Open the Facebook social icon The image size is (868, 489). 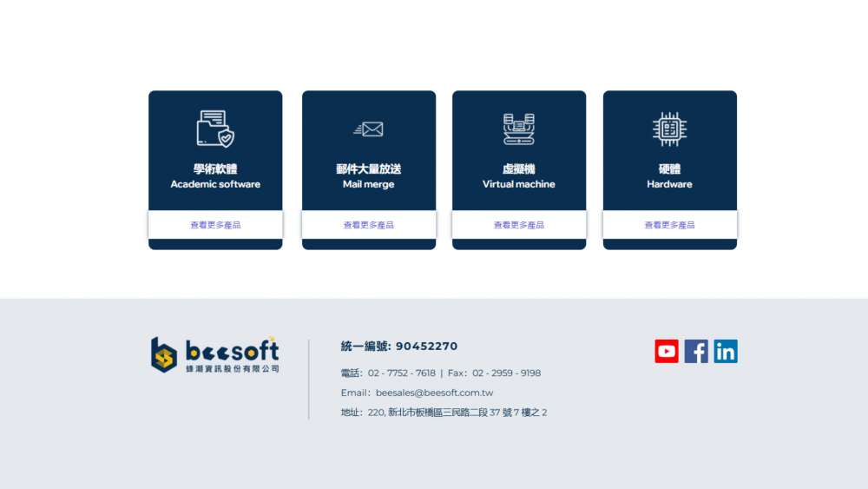pos(696,351)
